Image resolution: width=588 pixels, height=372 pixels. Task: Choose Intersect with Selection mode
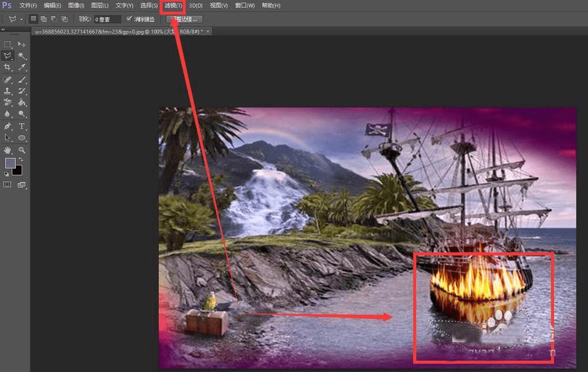point(65,18)
